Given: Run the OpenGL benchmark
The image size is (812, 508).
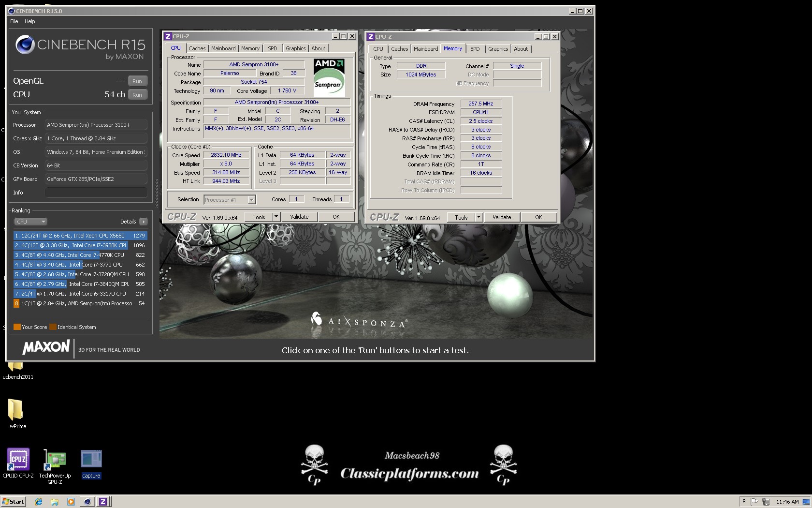Looking at the screenshot, I should [x=137, y=81].
